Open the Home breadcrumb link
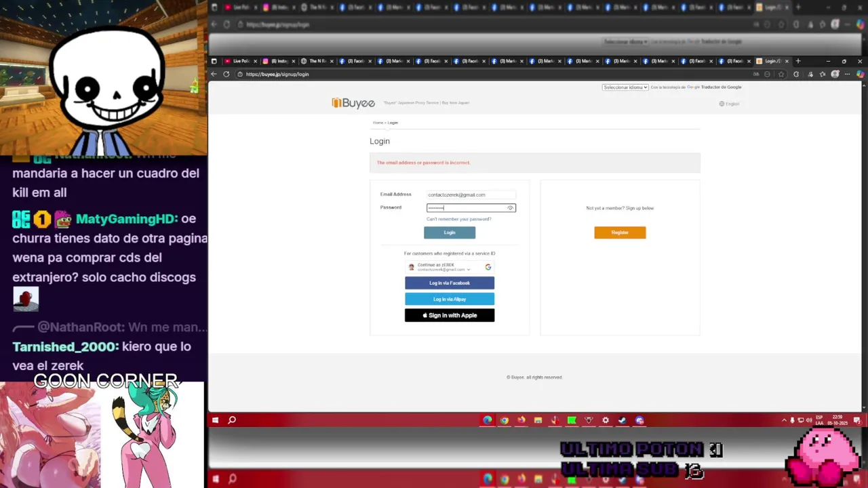 [x=378, y=123]
